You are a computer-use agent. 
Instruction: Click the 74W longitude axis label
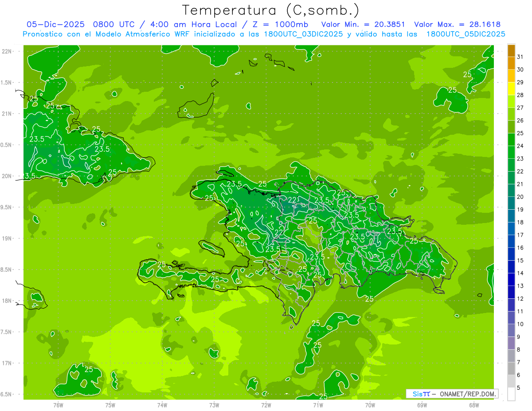[162, 405]
